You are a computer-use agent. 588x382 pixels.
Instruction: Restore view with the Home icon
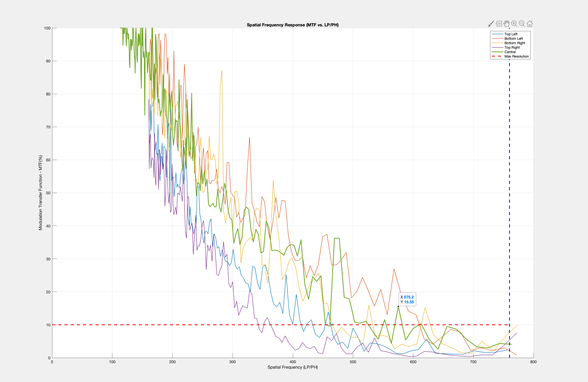530,24
